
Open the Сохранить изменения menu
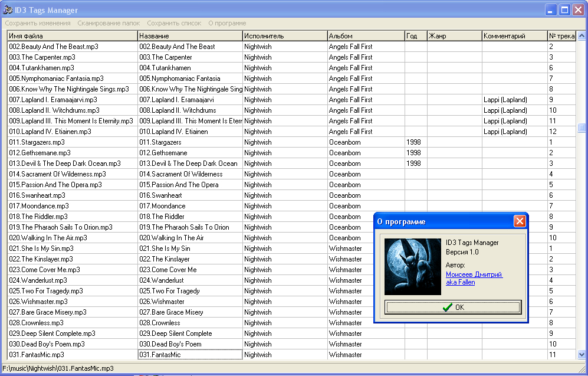pyautogui.click(x=38, y=23)
